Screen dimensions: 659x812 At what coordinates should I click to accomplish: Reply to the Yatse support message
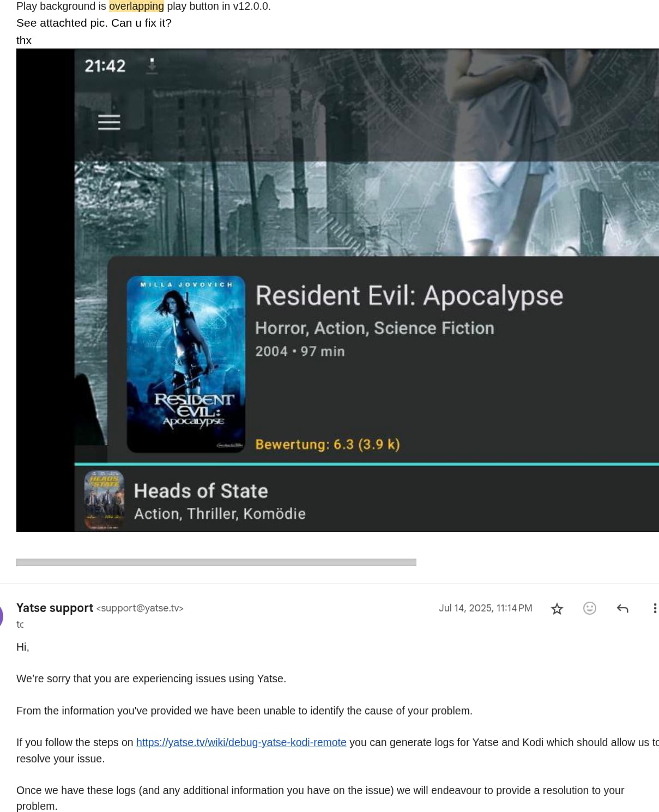click(622, 608)
